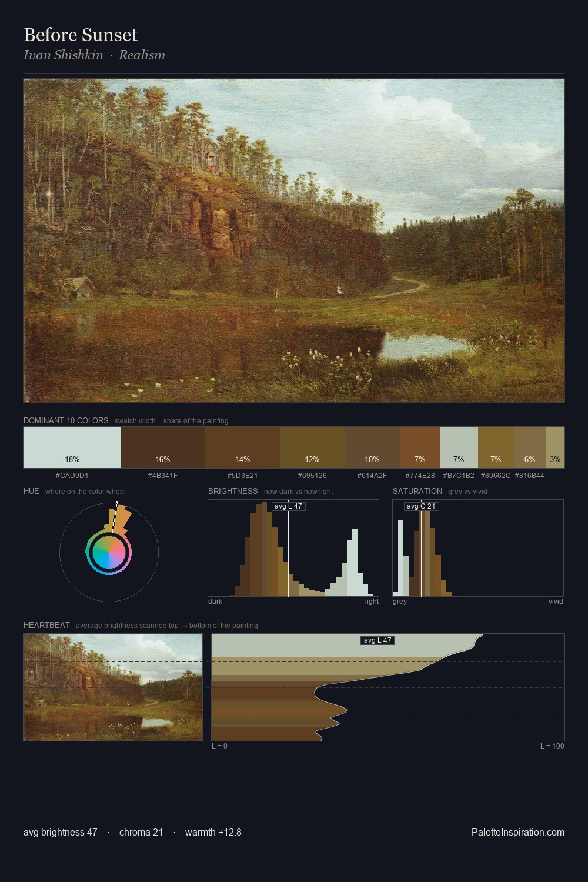Click the #CAD9D1 hex code label
This screenshot has width=588, height=882.
(72, 476)
